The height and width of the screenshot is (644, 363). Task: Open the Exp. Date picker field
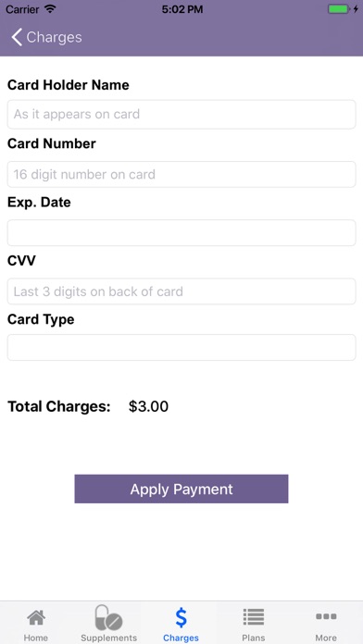click(x=181, y=233)
